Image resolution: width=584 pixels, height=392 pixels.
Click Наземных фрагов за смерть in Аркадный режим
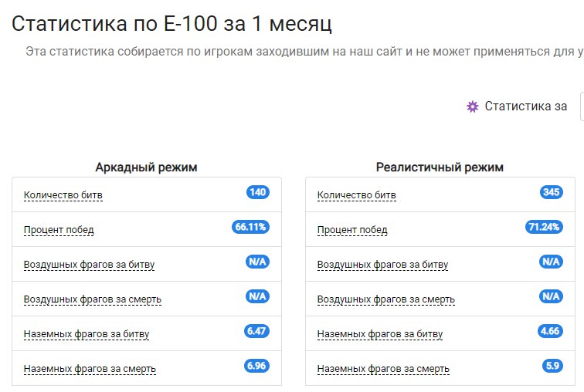(90, 369)
